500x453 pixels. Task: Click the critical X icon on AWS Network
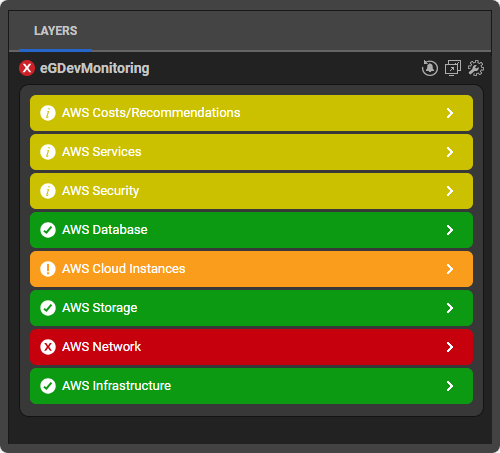click(x=48, y=347)
